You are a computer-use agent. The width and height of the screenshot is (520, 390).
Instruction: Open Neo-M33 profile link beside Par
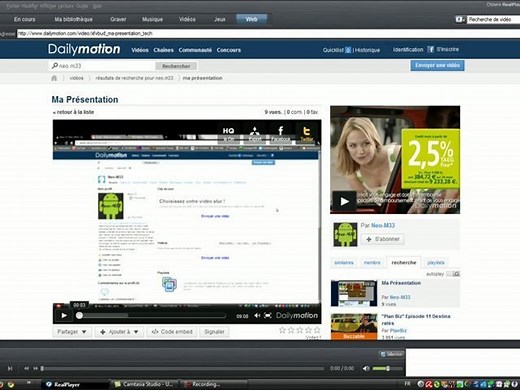[x=383, y=225]
